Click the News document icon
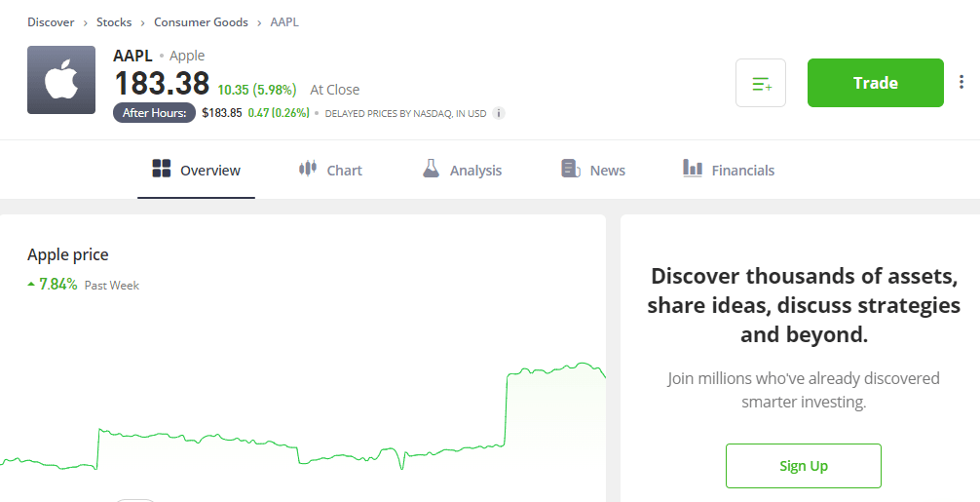 click(571, 169)
